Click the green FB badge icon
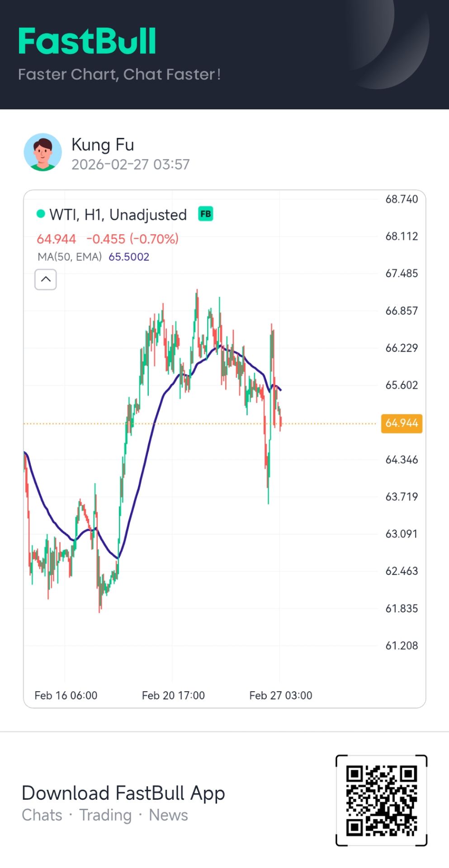This screenshot has height=868, width=449. pyautogui.click(x=206, y=214)
